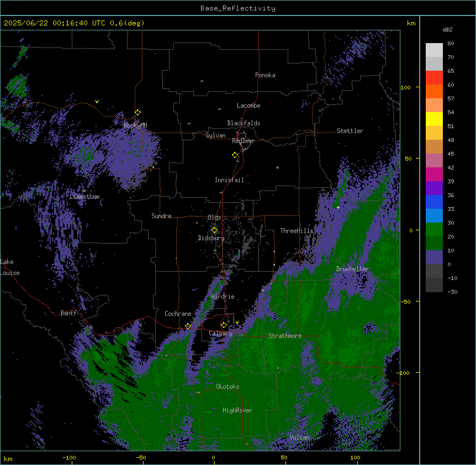The image size is (476, 465).
Task: Click the Innisfail city label
Action: pyautogui.click(x=229, y=180)
